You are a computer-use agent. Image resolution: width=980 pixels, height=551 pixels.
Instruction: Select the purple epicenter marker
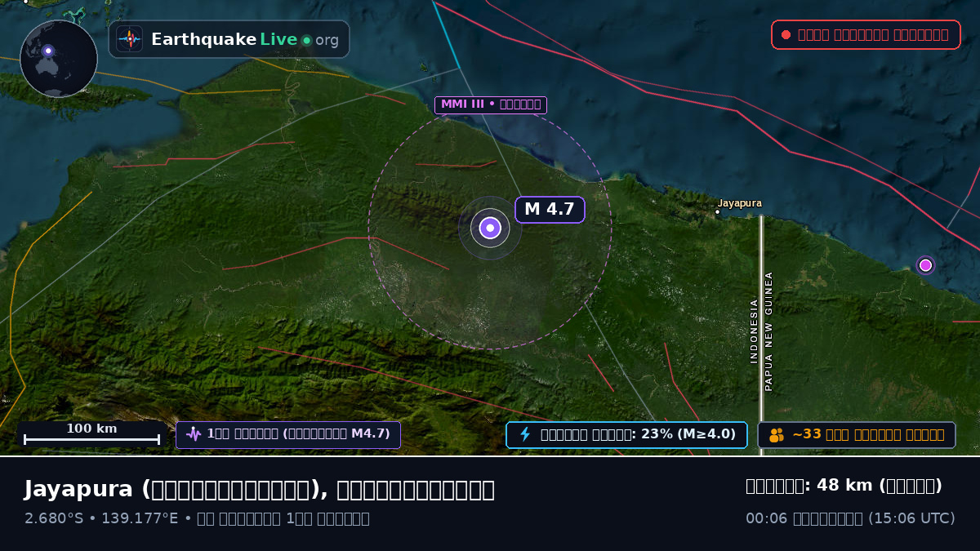(490, 228)
